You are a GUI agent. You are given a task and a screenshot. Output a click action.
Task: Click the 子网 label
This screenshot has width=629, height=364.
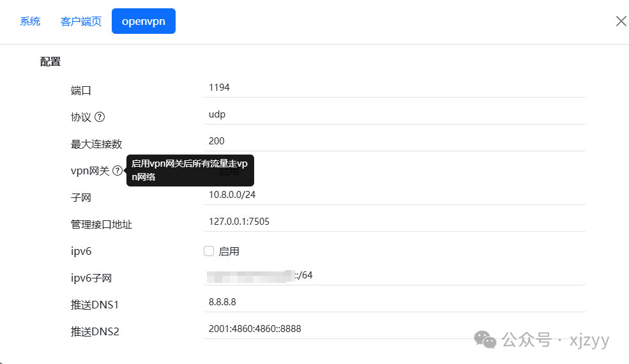pyautogui.click(x=81, y=197)
